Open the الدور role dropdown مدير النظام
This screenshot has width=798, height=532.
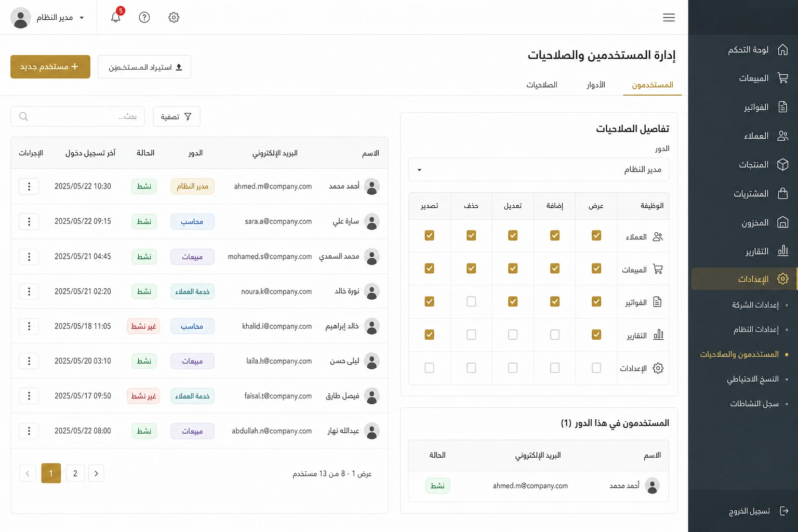(539, 169)
